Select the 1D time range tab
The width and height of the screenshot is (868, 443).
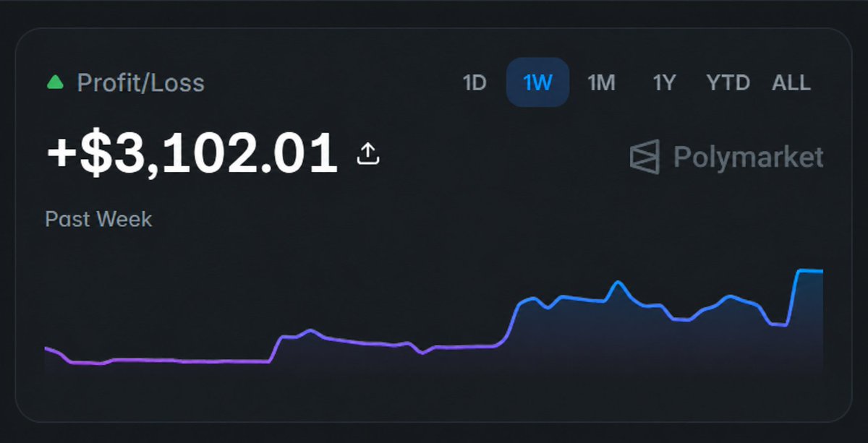pos(475,82)
